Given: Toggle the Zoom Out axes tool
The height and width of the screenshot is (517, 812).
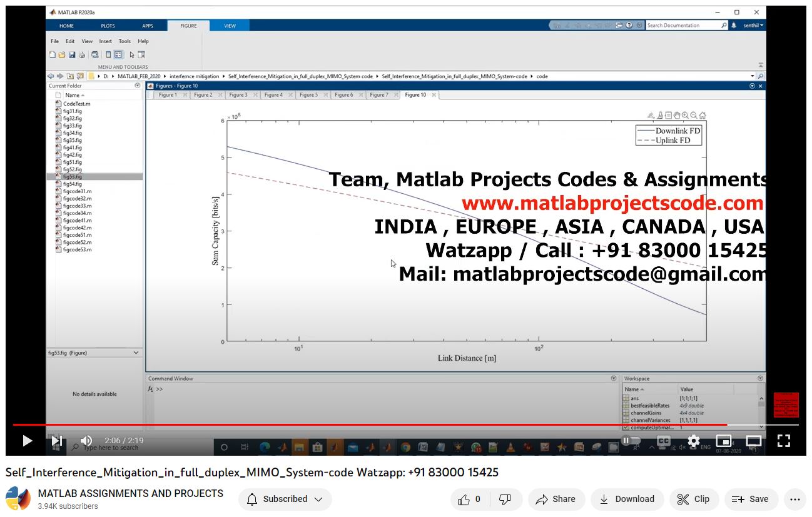Looking at the screenshot, I should (x=694, y=115).
